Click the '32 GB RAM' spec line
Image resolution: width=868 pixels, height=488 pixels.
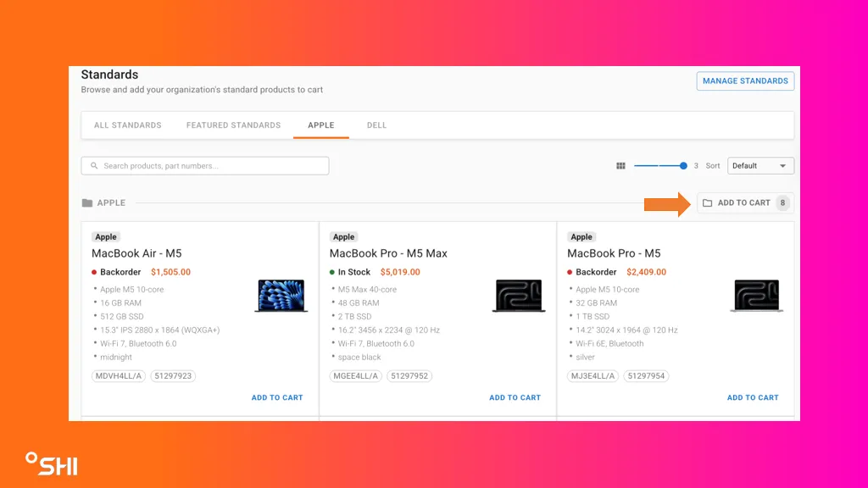coord(596,303)
